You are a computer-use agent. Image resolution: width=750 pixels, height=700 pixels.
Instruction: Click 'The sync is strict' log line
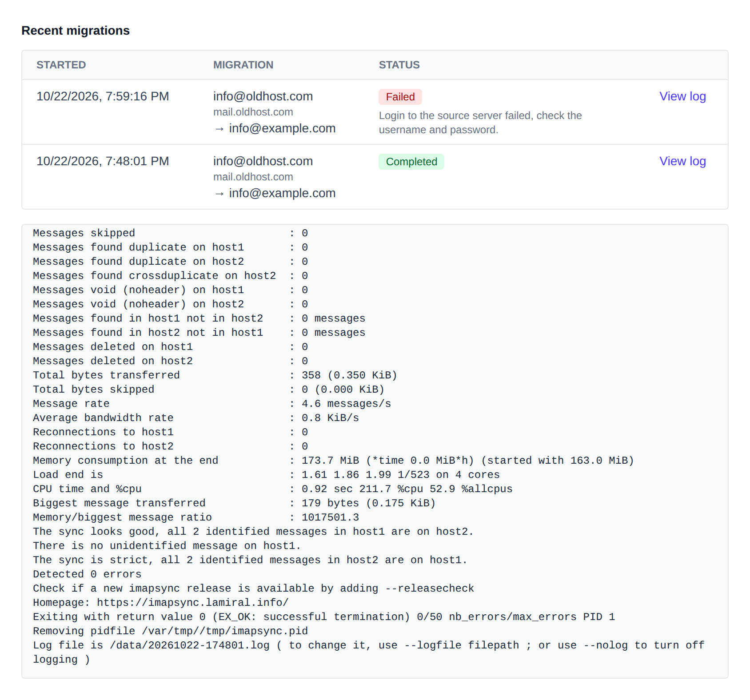[250, 560]
